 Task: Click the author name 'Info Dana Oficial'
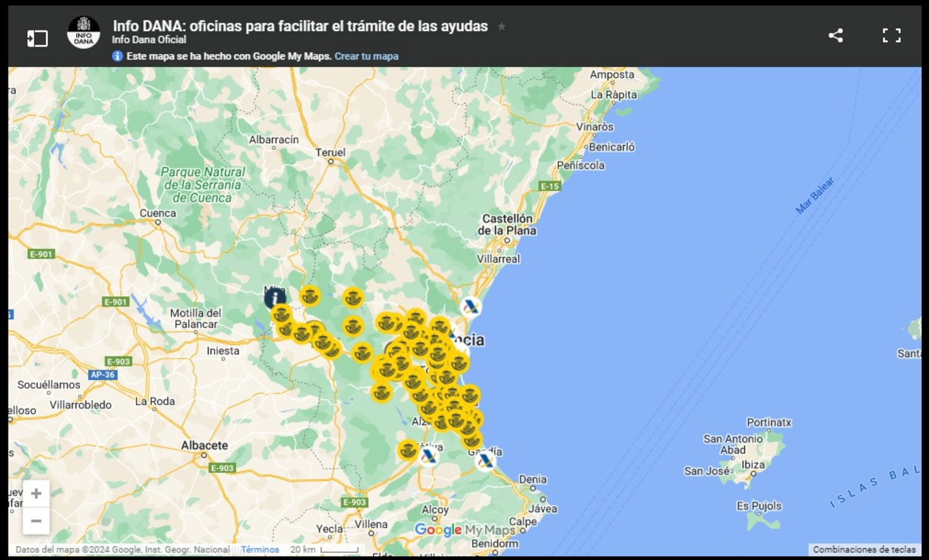click(149, 40)
